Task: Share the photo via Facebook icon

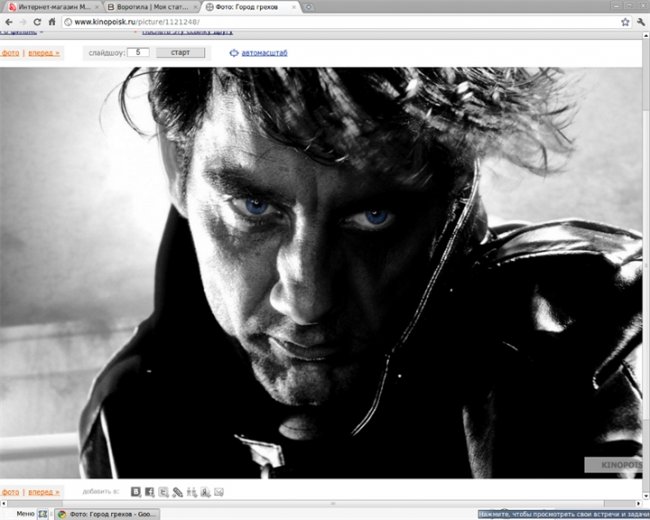Action: pos(149,492)
